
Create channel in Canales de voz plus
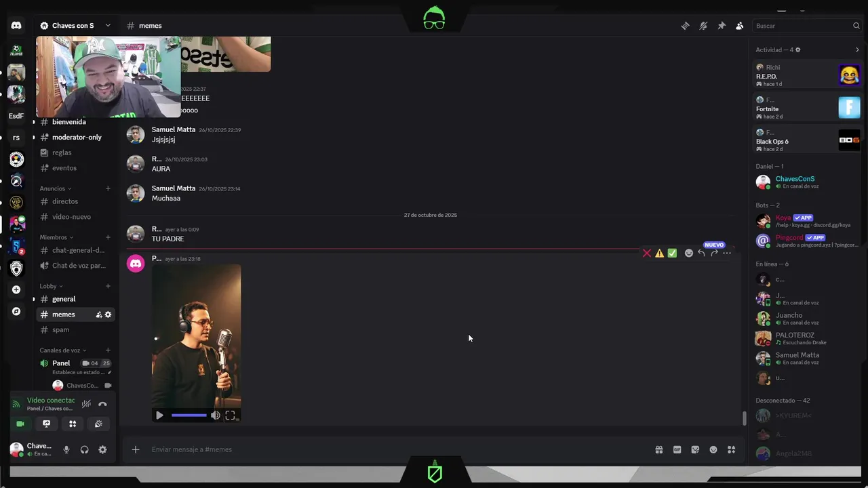(108, 350)
